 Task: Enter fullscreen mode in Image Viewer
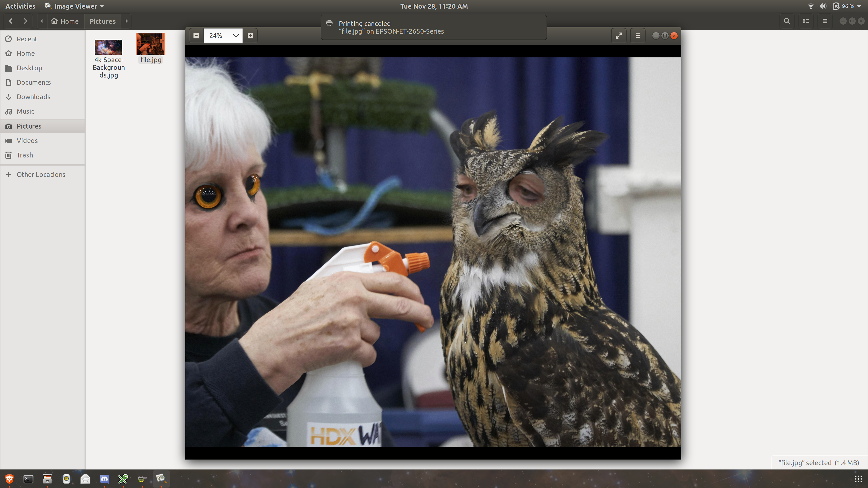click(x=619, y=36)
